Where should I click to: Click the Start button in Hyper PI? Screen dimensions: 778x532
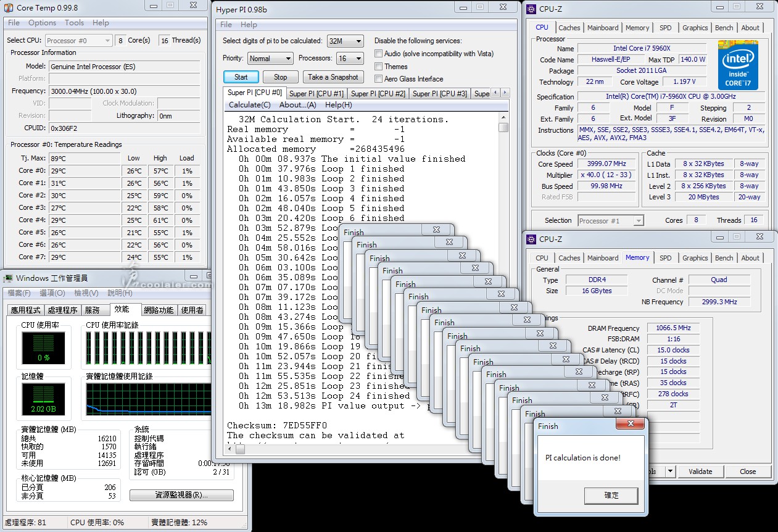pos(241,77)
